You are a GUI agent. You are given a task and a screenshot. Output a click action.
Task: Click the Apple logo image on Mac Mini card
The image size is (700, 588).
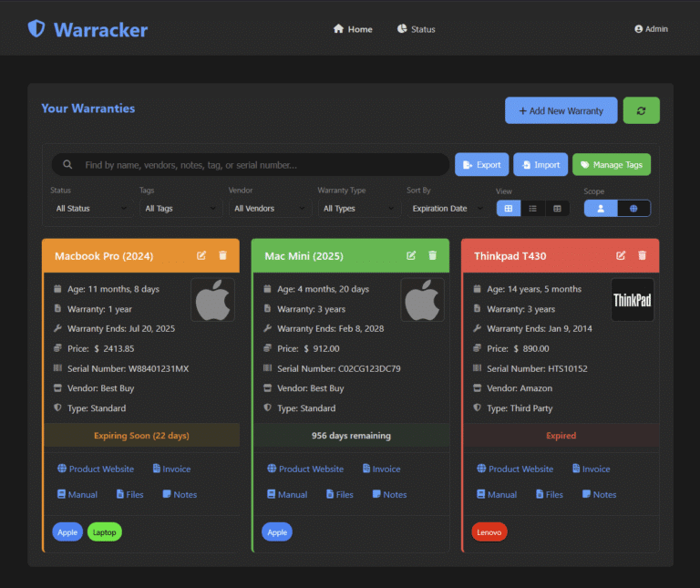423,300
